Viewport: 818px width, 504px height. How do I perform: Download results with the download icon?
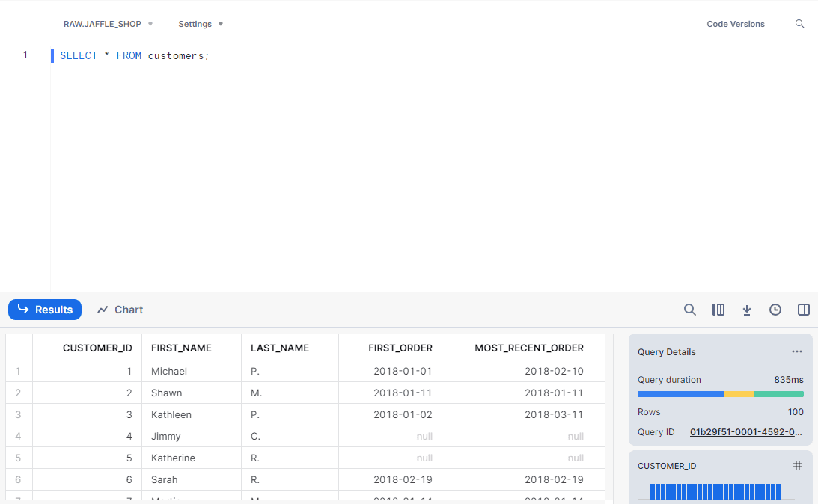pos(747,310)
